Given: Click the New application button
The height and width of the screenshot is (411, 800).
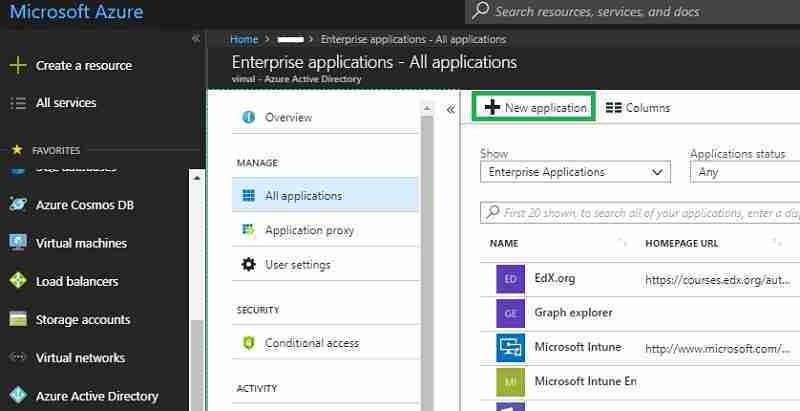Looking at the screenshot, I should [x=534, y=107].
